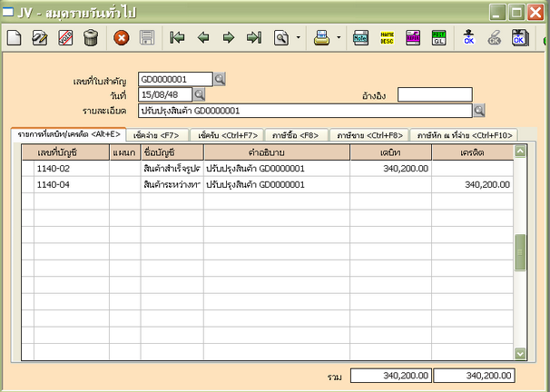Screen dimensions: 550x392
Task: Go to the first record arrow
Action: click(177, 37)
